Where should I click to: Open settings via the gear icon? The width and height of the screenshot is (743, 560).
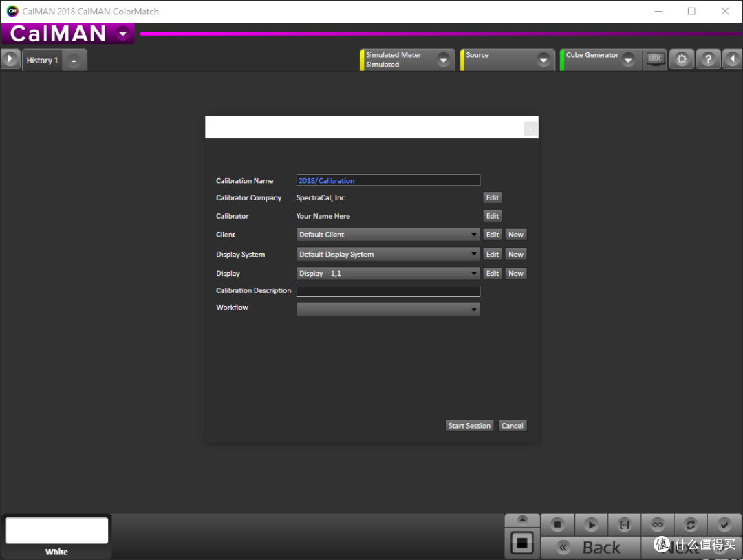tap(682, 60)
